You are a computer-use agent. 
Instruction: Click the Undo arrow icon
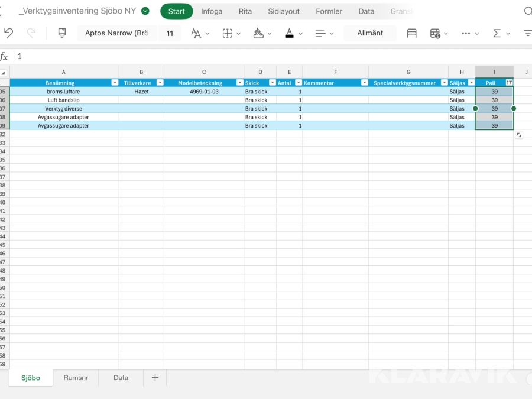coord(8,33)
